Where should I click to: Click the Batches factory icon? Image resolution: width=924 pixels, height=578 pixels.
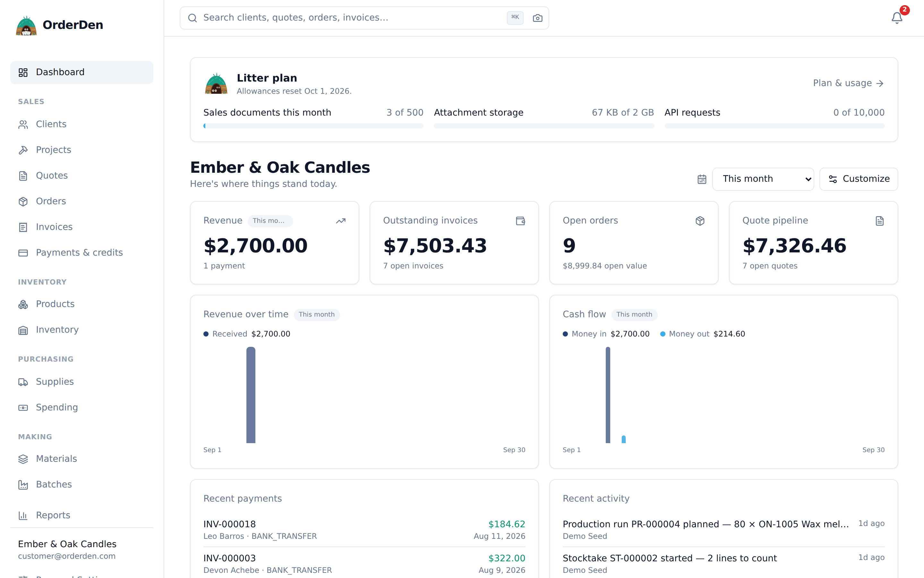pos(23,485)
